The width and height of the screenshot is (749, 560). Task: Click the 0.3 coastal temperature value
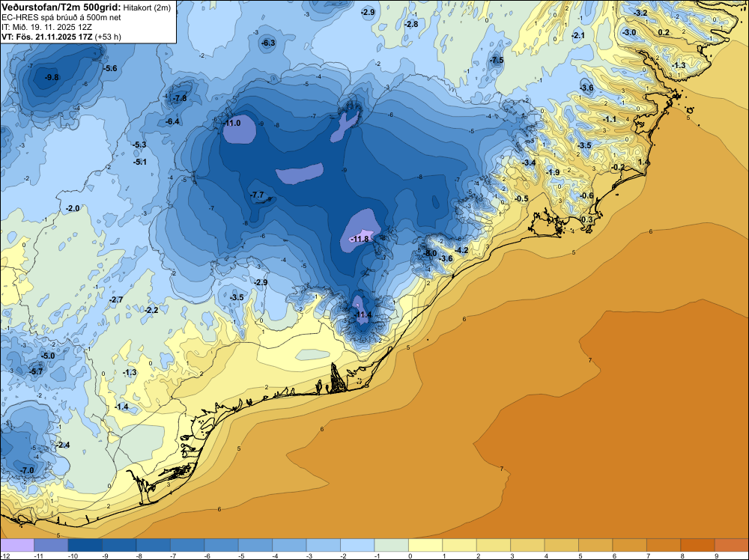586,219
